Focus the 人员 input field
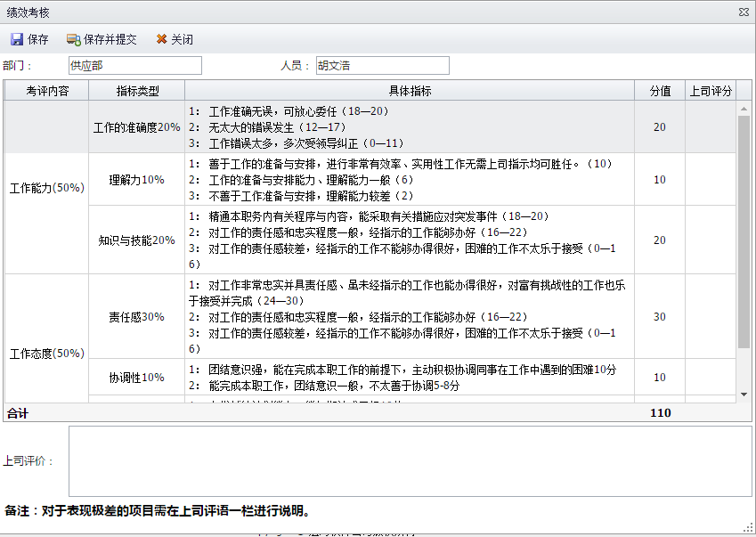756x537 pixels. pyautogui.click(x=383, y=66)
